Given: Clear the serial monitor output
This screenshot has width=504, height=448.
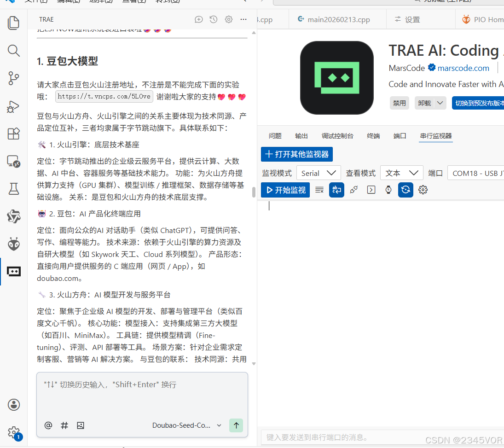Looking at the screenshot, I should pyautogui.click(x=319, y=190).
